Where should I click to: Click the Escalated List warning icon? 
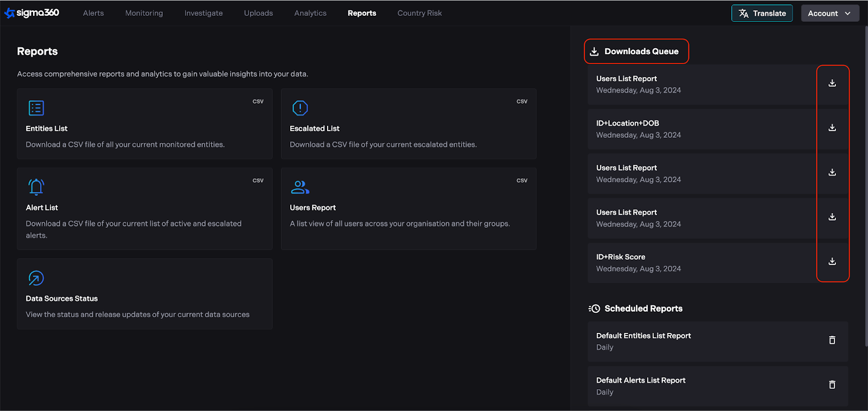[300, 108]
